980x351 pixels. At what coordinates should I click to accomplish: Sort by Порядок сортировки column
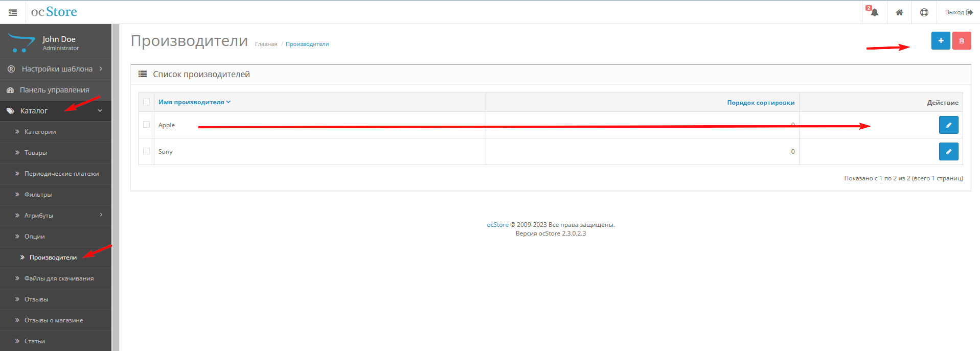coord(761,103)
